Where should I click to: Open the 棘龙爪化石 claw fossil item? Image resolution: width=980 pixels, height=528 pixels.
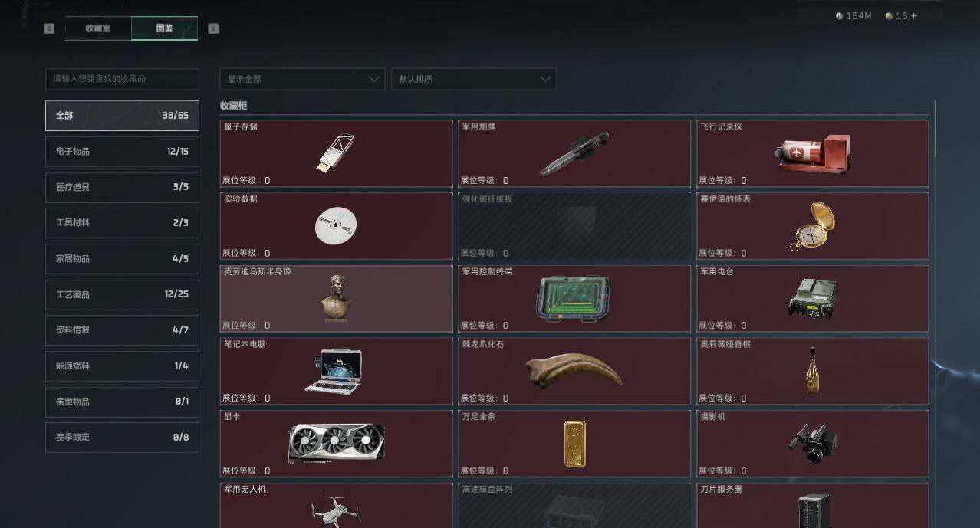point(574,371)
